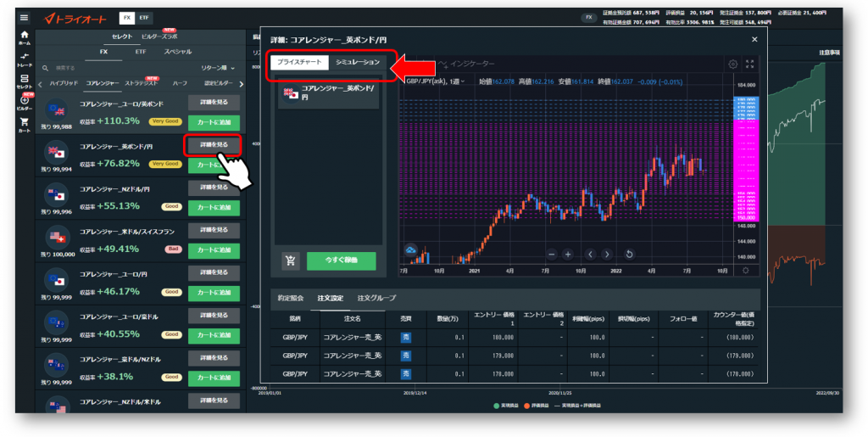Open the 約定照会 tab

[291, 299]
